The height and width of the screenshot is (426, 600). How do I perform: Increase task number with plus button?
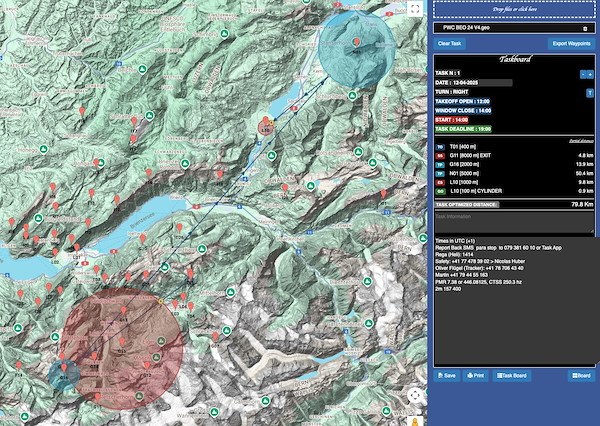coord(590,75)
